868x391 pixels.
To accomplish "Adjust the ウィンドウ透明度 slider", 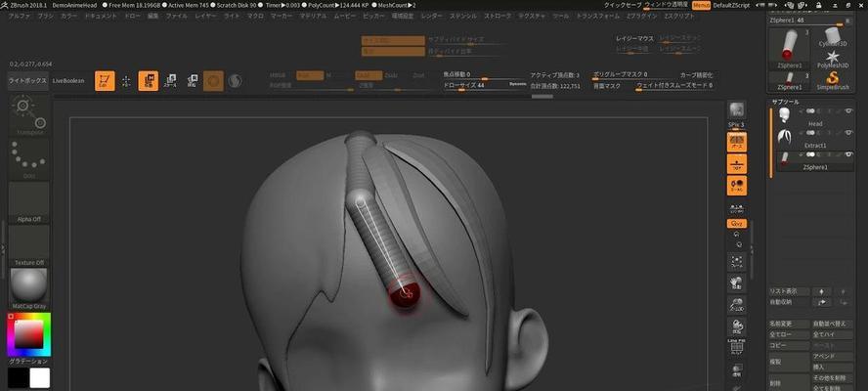I will click(667, 5).
